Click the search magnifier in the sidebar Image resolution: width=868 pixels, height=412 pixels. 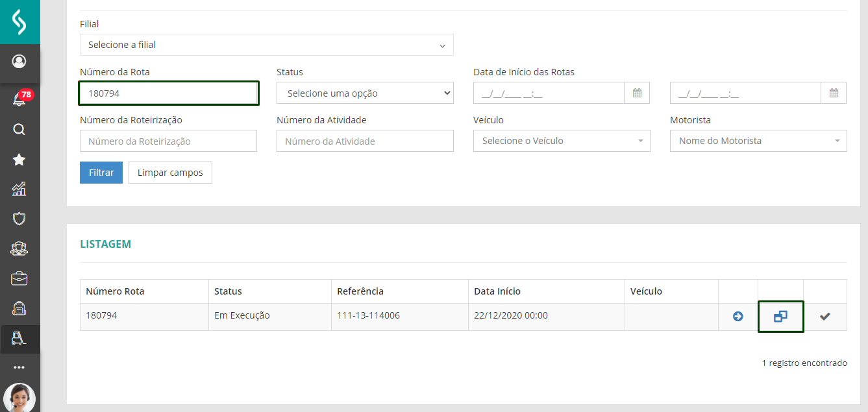point(19,129)
